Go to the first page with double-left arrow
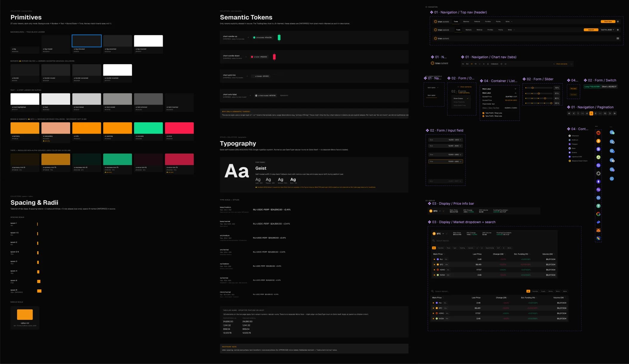This screenshot has width=629, height=364. (x=569, y=113)
